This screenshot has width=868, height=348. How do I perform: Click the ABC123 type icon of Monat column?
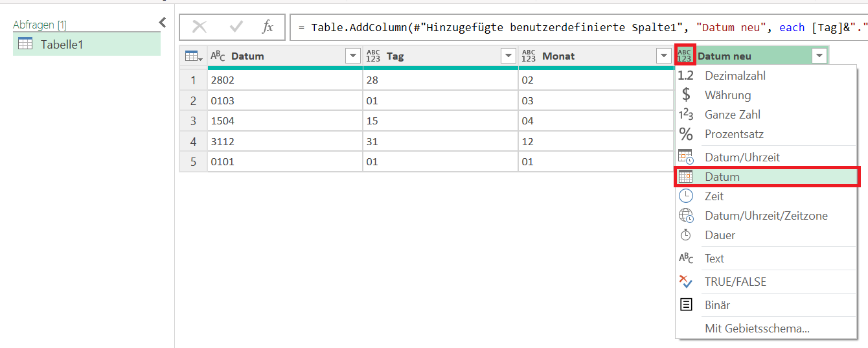[529, 56]
